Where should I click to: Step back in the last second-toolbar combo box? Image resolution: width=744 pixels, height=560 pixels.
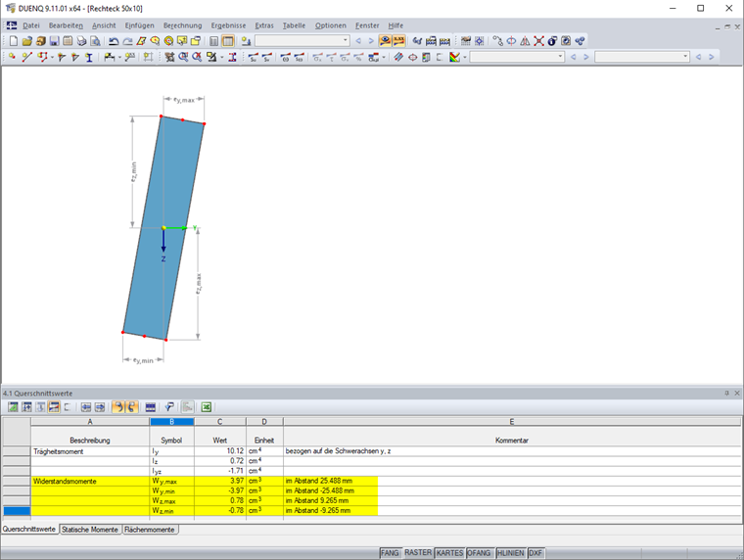[698, 58]
